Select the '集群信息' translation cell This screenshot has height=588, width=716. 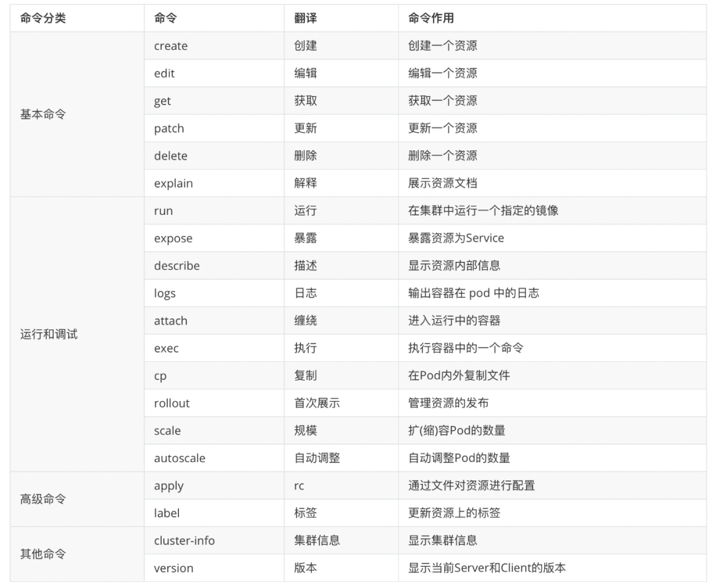(341, 540)
